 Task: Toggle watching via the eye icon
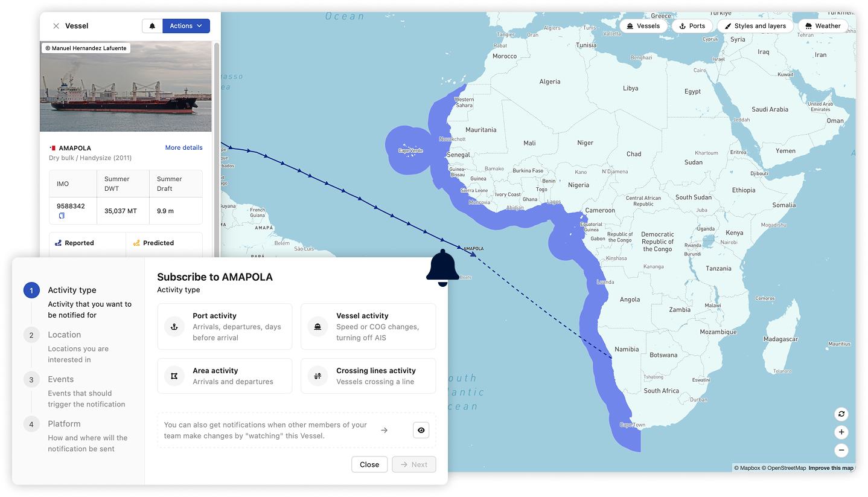point(421,430)
